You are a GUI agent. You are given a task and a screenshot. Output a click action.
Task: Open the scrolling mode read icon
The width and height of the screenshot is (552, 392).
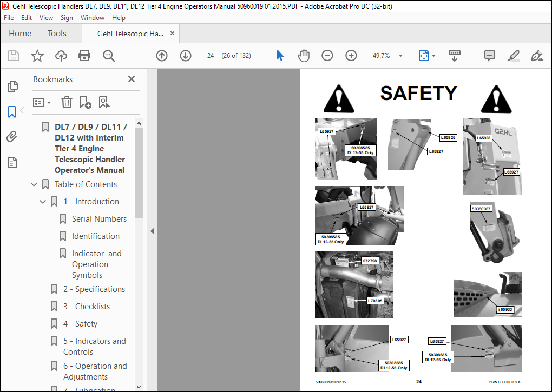pyautogui.click(x=455, y=56)
